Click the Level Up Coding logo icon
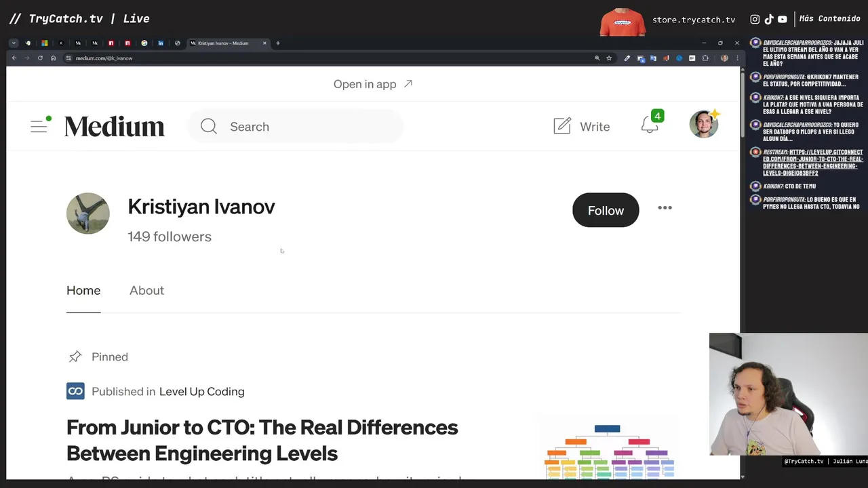 point(75,391)
